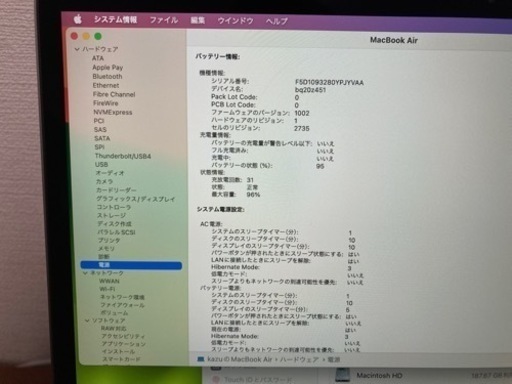Click the yellow minimize window button
This screenshot has height=384, width=512.
point(86,36)
